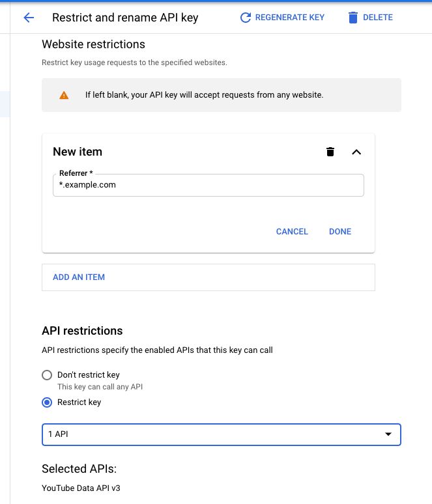Viewport: 432px width, 504px height.
Task: Collapse the New item panel chevron
Action: (x=356, y=152)
